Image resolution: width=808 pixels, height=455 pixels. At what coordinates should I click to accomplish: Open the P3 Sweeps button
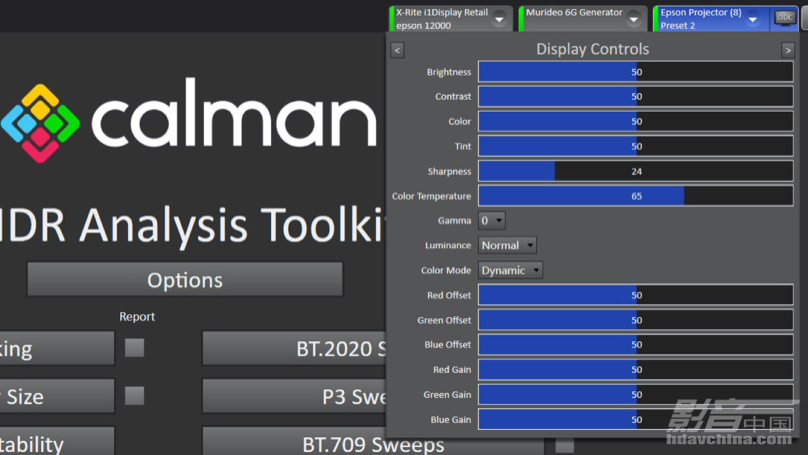(x=294, y=396)
